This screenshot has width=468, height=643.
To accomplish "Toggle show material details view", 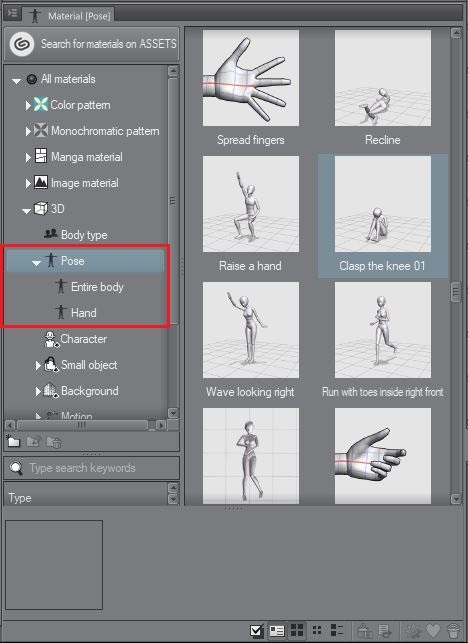I will pos(277,630).
